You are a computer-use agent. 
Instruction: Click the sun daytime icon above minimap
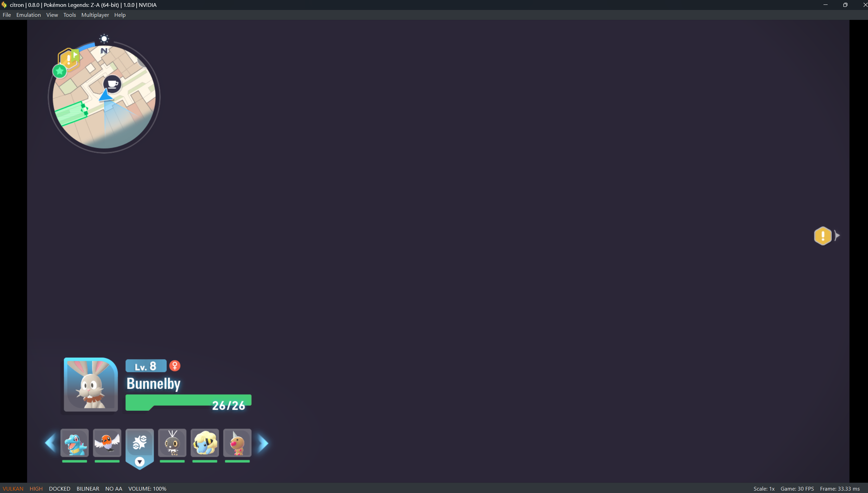click(x=104, y=38)
